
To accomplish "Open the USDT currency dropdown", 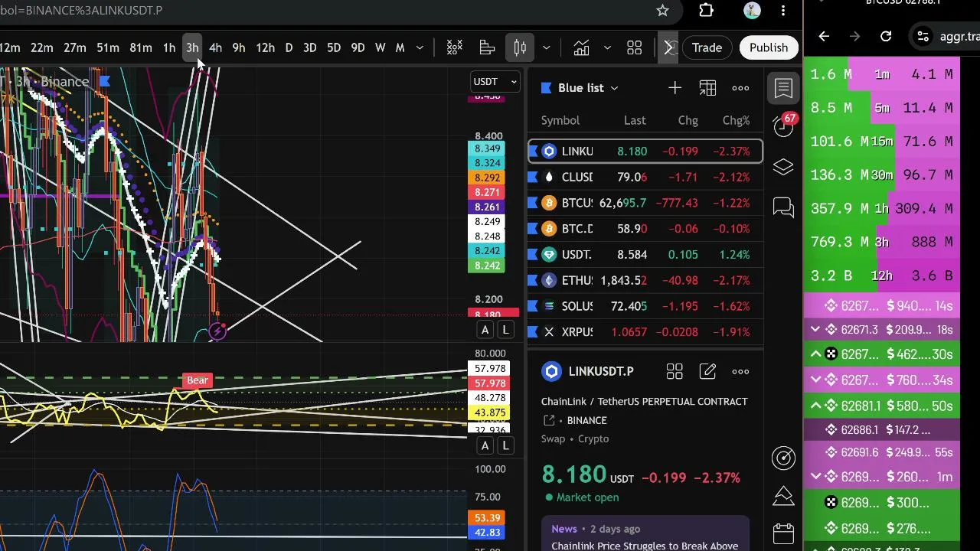I will [495, 82].
